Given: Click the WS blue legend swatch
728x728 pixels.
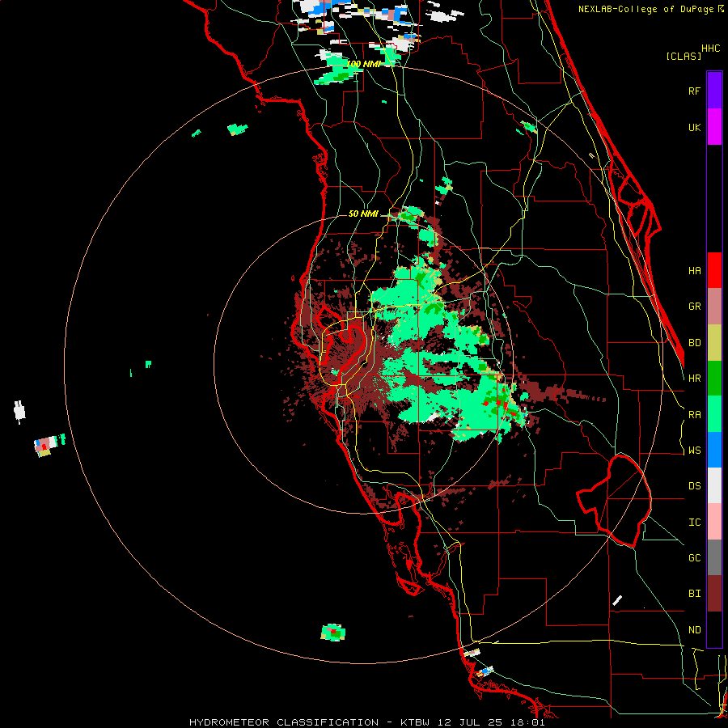Looking at the screenshot, I should (x=714, y=450).
